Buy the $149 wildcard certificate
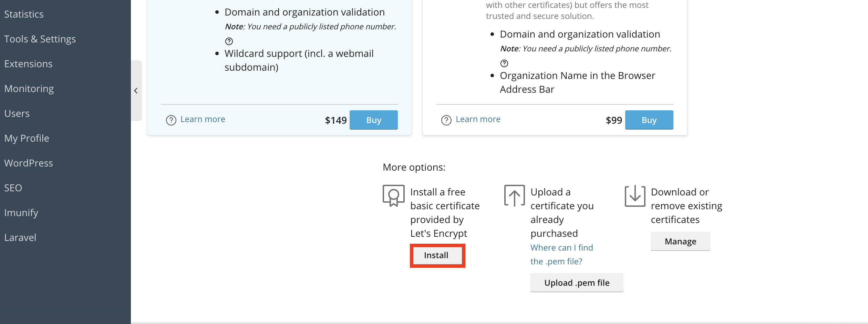868x324 pixels. click(x=373, y=120)
